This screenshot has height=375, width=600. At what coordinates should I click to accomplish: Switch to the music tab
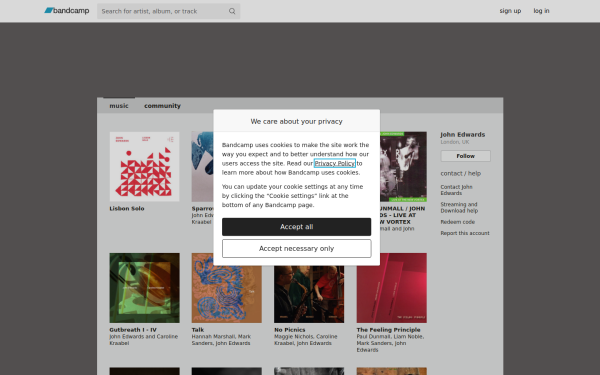[x=119, y=106]
